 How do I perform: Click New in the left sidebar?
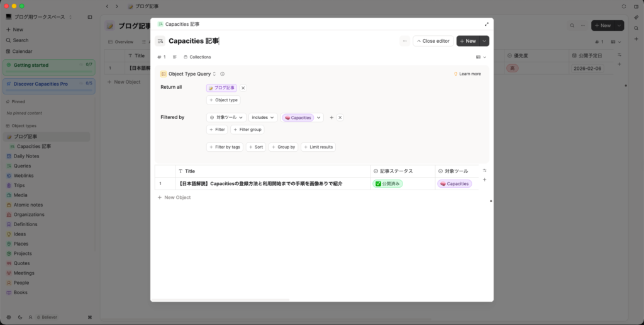[x=14, y=30]
